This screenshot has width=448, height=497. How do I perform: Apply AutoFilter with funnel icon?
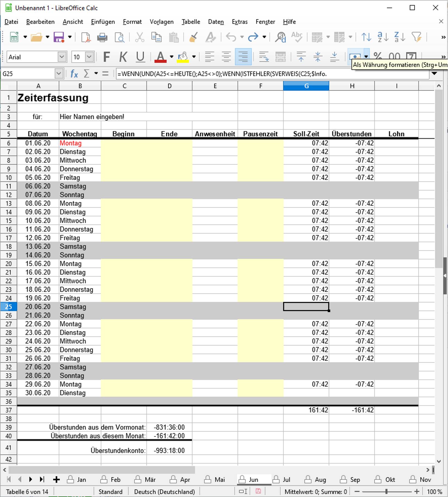point(416,37)
